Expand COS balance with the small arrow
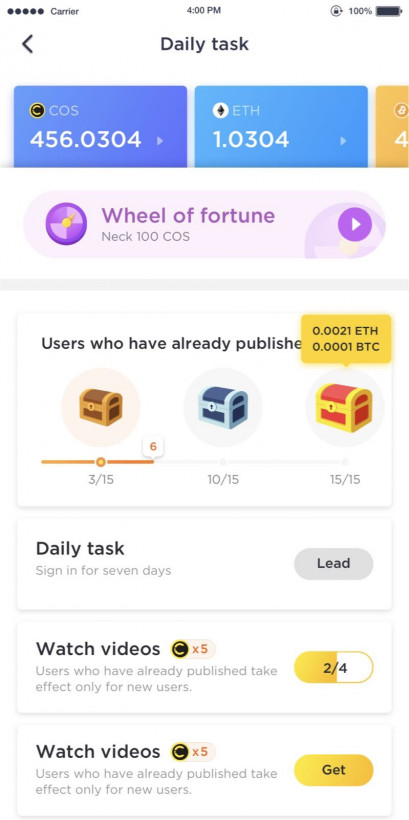 (160, 141)
